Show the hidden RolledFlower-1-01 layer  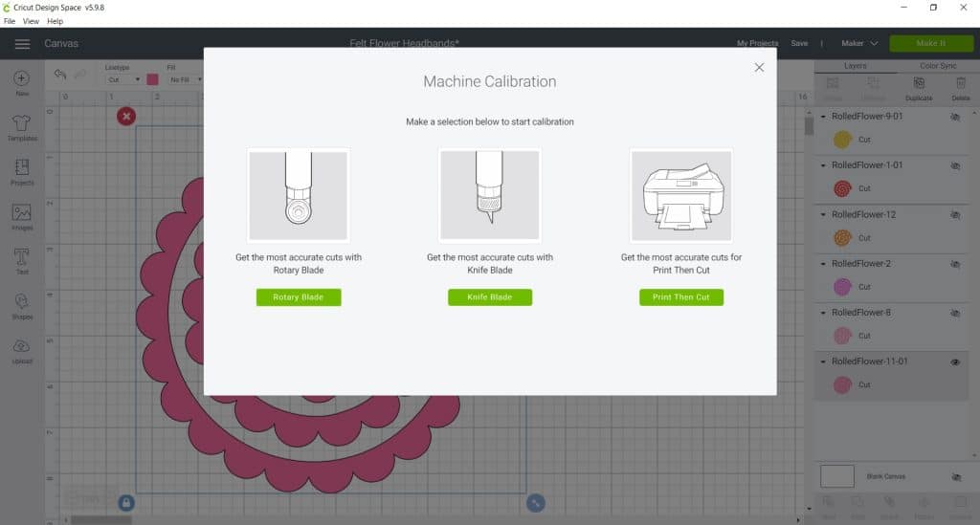pos(955,165)
